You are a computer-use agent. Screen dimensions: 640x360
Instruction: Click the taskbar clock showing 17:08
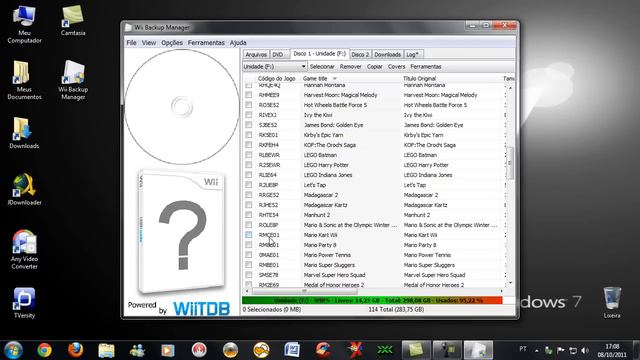pos(612,350)
